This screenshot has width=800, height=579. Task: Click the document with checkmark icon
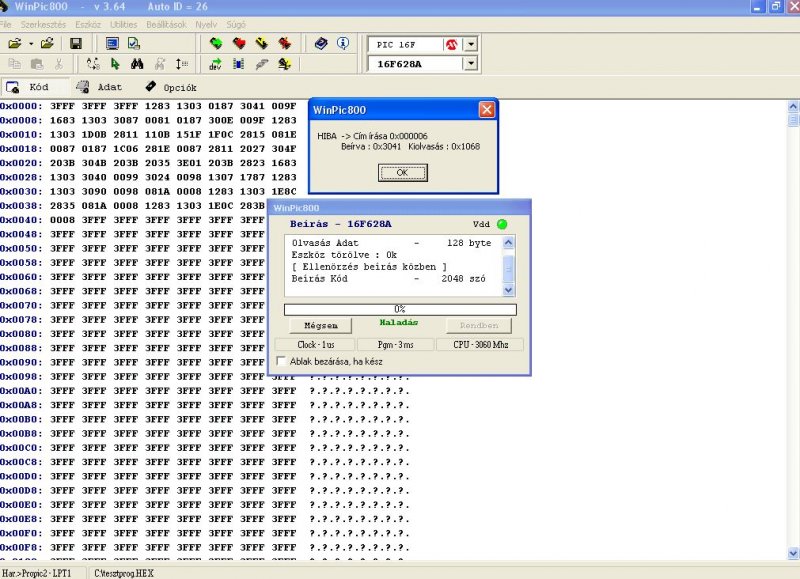click(x=134, y=44)
